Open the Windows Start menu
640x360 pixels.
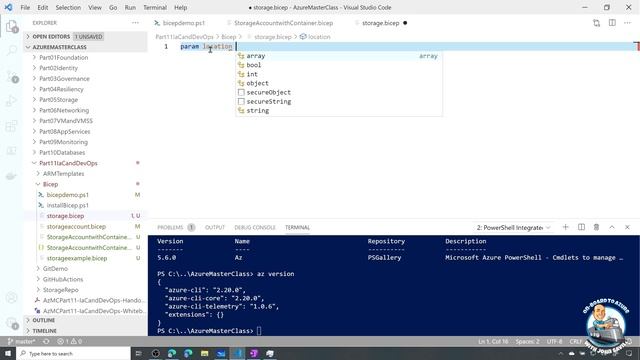click(8, 353)
